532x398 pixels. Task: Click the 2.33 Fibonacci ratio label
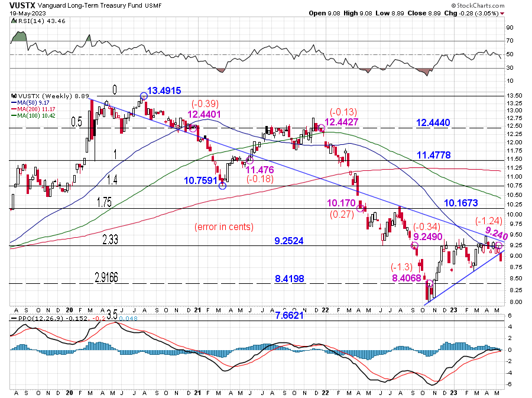[111, 240]
